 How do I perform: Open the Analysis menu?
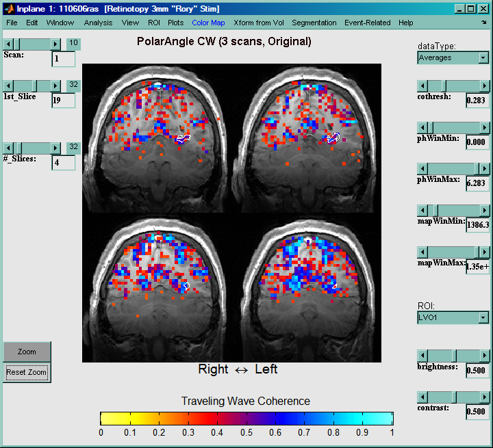click(98, 23)
